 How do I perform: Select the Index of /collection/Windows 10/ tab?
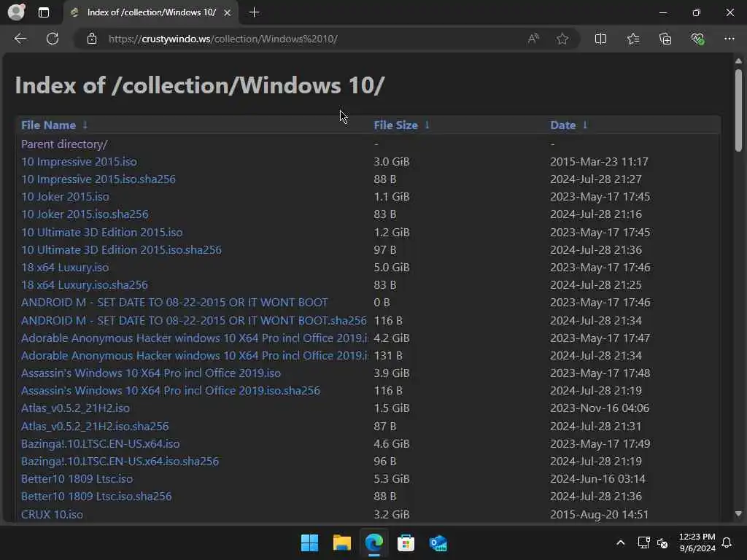point(151,12)
